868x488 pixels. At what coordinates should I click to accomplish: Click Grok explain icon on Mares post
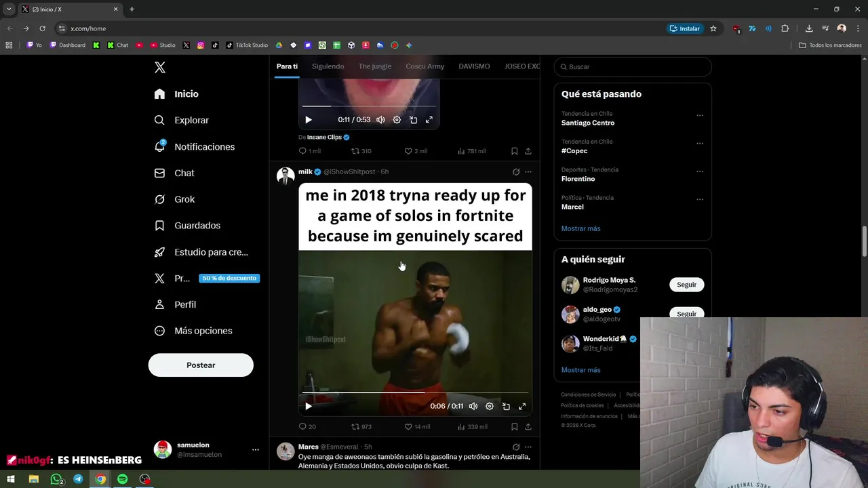pyautogui.click(x=516, y=447)
